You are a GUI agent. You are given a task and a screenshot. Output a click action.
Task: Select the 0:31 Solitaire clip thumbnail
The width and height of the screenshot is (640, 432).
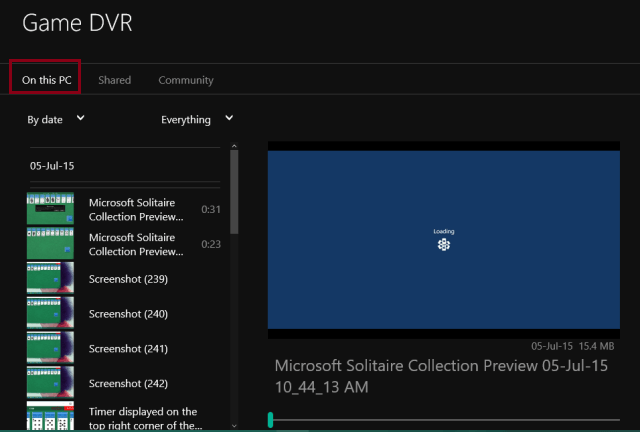(x=50, y=209)
